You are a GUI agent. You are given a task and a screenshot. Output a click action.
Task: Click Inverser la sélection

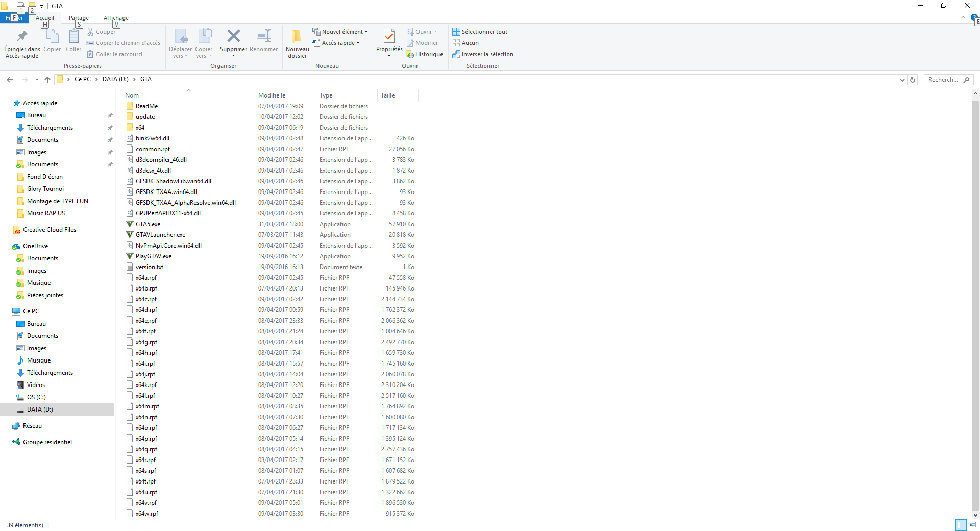pyautogui.click(x=483, y=54)
